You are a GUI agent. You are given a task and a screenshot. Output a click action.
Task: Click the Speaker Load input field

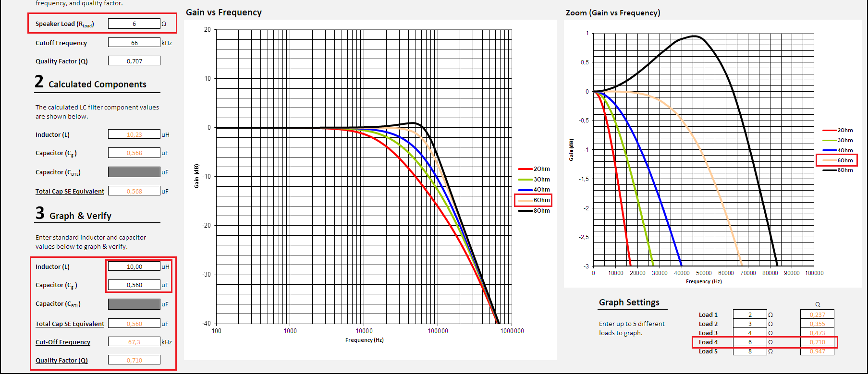tap(134, 24)
